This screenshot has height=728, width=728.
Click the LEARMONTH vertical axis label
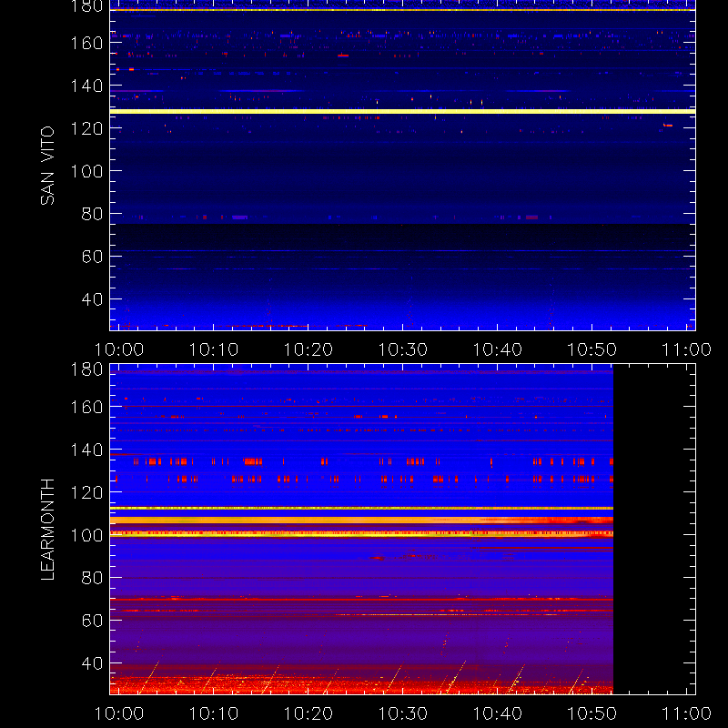pos(47,530)
